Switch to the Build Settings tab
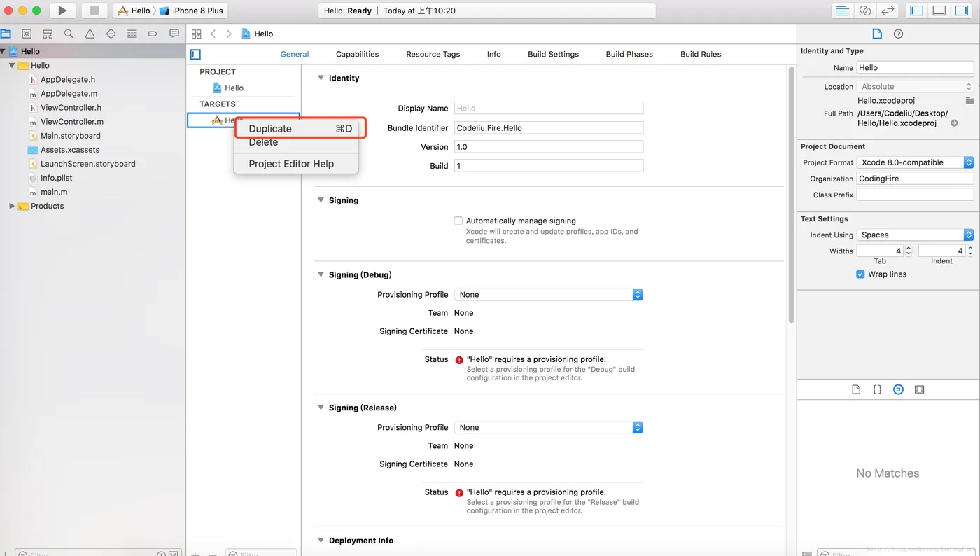 553,54
